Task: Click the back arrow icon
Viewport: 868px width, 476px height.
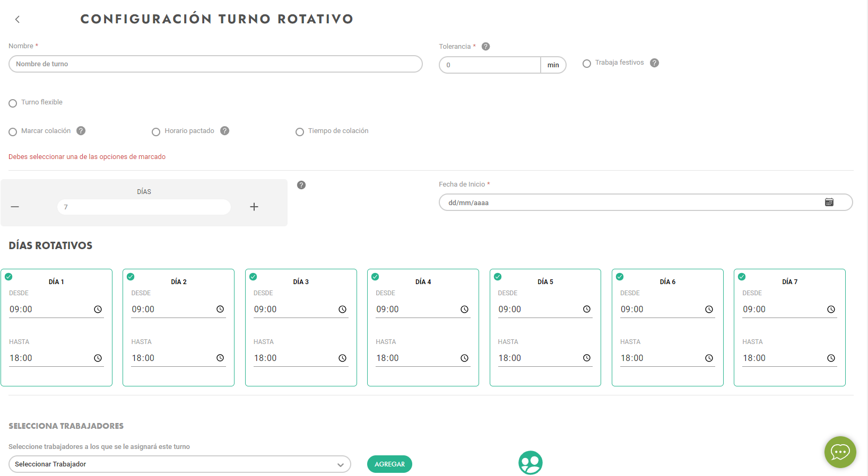Action: [18, 20]
